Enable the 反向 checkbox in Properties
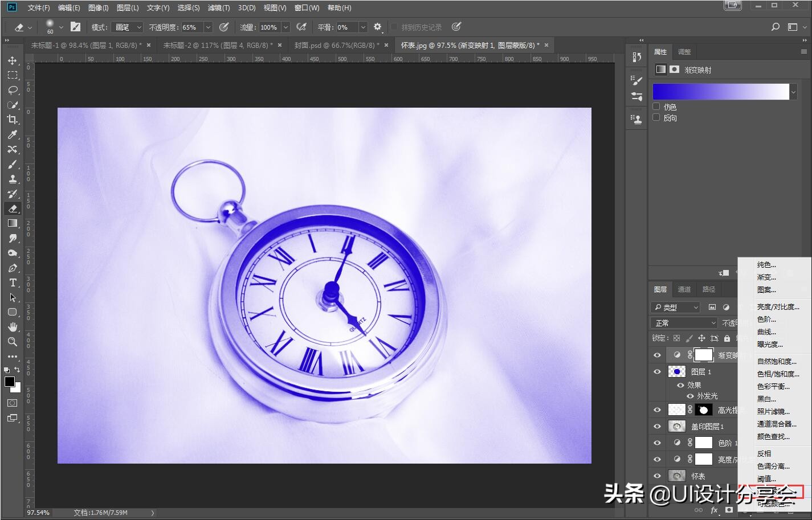The height and width of the screenshot is (520, 812). coord(656,117)
